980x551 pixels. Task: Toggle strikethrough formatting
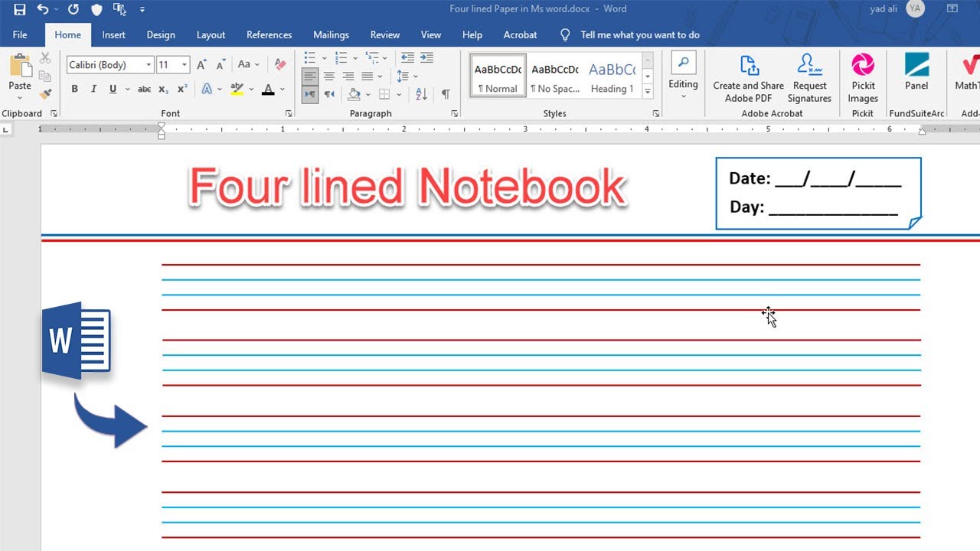(144, 90)
